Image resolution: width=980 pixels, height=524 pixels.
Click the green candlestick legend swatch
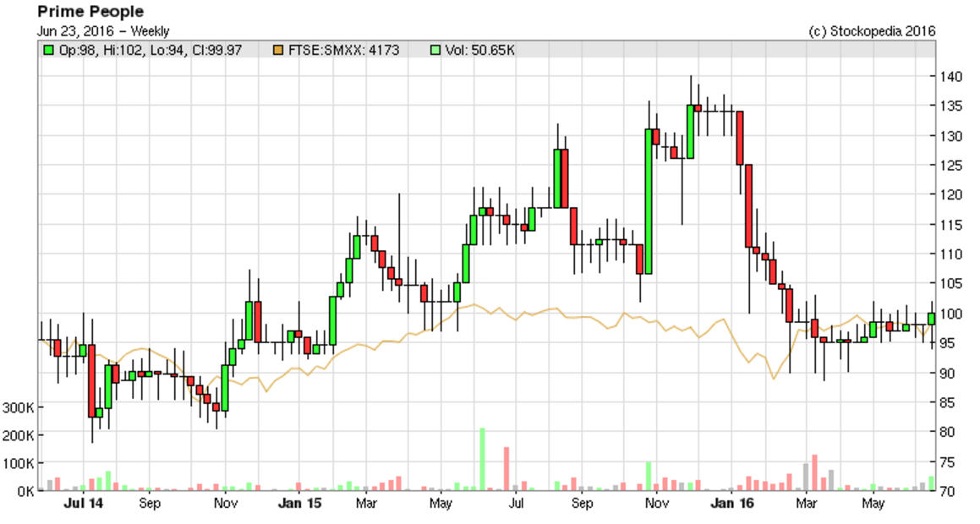pos(48,51)
